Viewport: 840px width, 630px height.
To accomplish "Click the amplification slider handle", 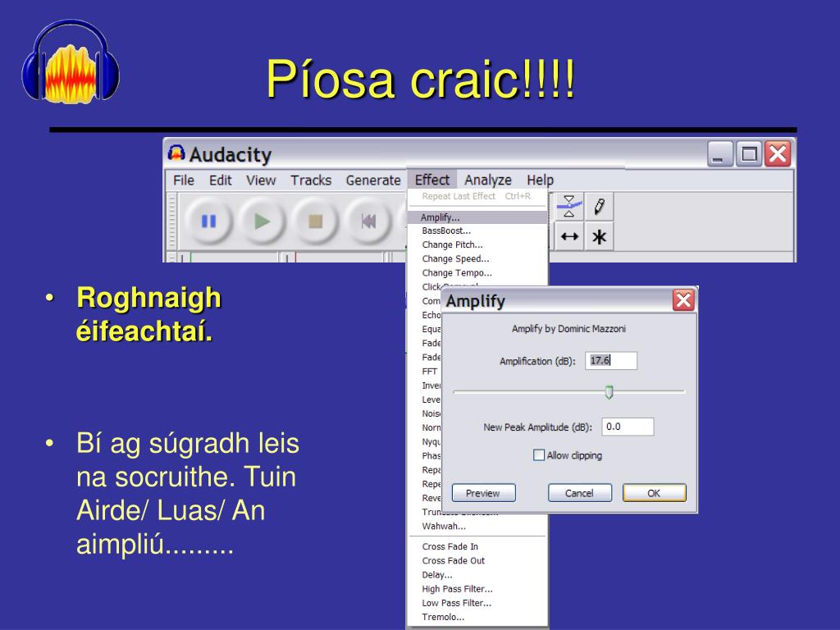I will pyautogui.click(x=609, y=392).
